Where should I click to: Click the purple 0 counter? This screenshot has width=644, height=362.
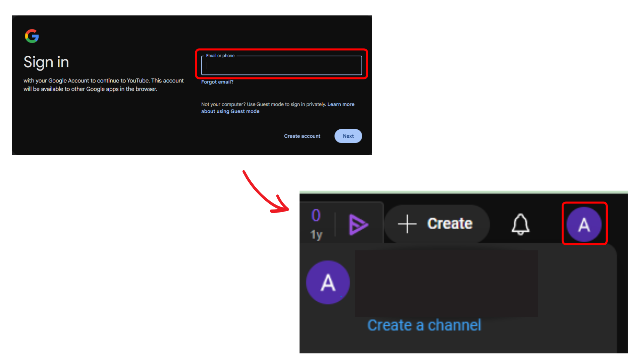point(316,215)
